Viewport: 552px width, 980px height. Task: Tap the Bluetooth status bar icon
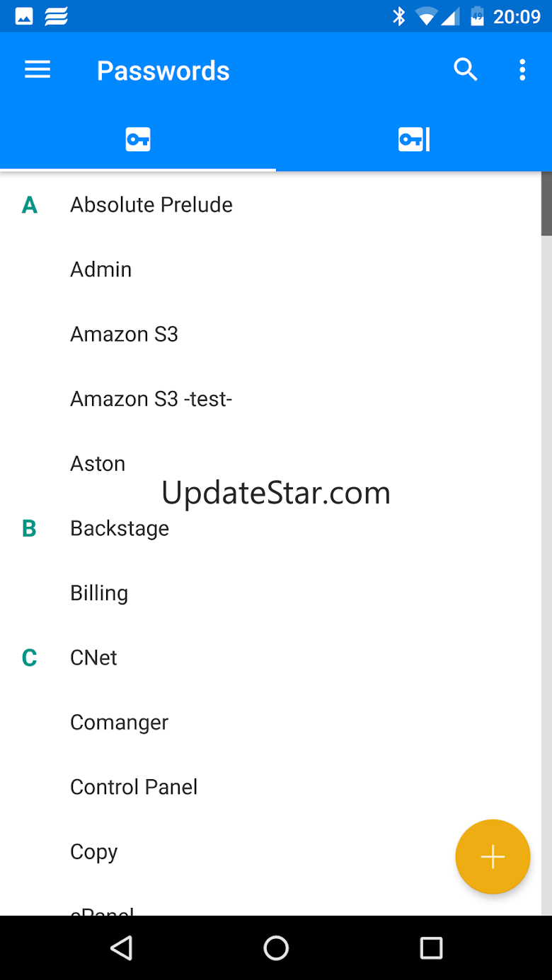click(x=399, y=16)
